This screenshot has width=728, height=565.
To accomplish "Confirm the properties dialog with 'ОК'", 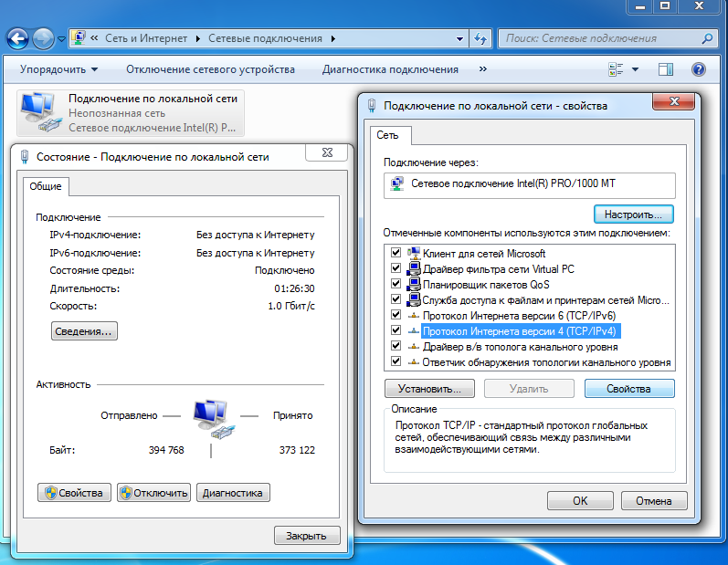I will (x=580, y=501).
